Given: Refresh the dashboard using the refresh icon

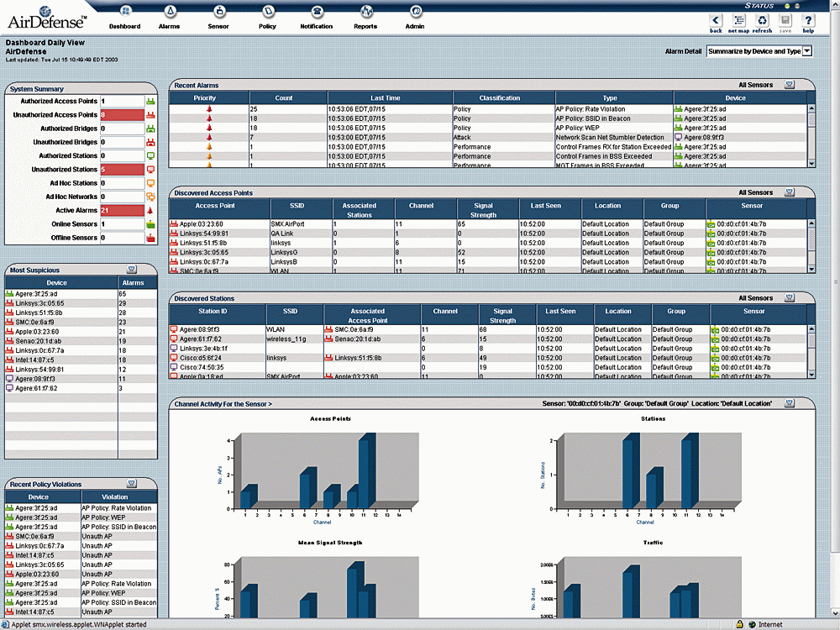Looking at the screenshot, I should [x=762, y=20].
